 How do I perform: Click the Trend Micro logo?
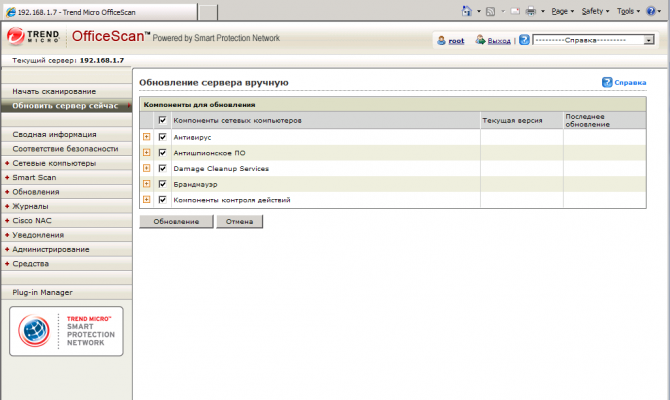click(x=33, y=37)
